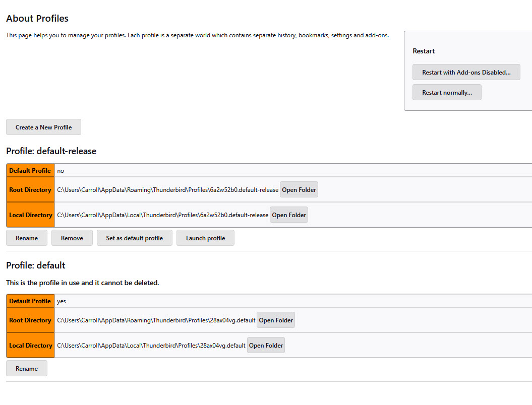Click the Restart box heading
The image size is (532, 405).
click(x=424, y=51)
